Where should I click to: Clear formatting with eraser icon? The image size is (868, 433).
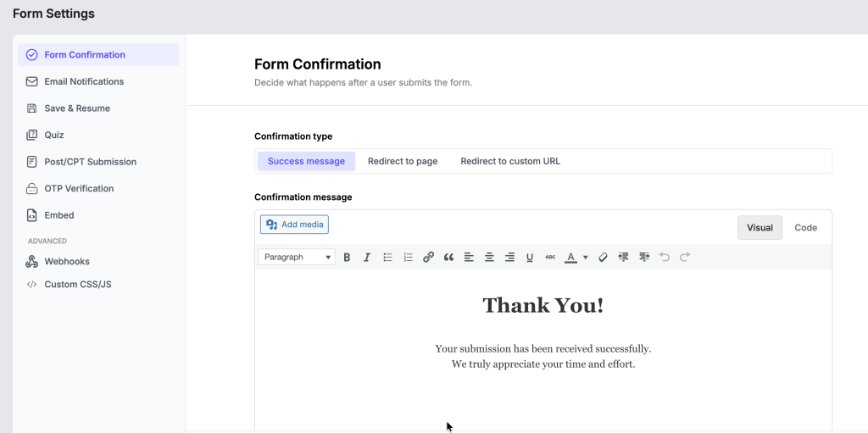click(604, 257)
